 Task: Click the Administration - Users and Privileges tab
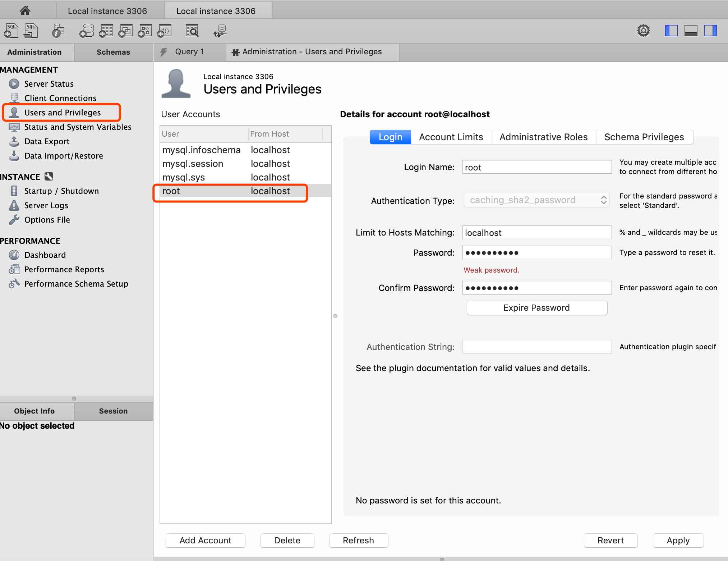pos(312,52)
